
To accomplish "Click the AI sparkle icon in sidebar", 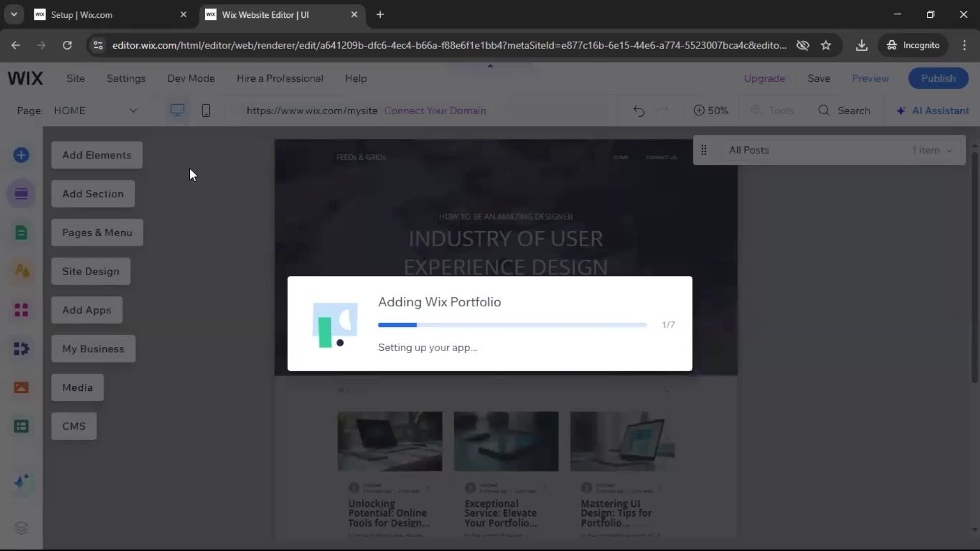I will 21,482.
